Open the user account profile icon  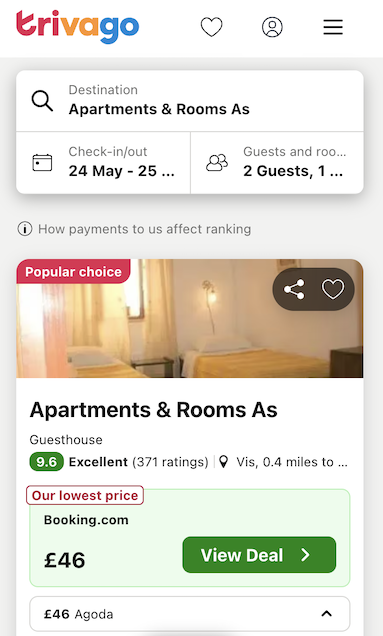click(272, 27)
